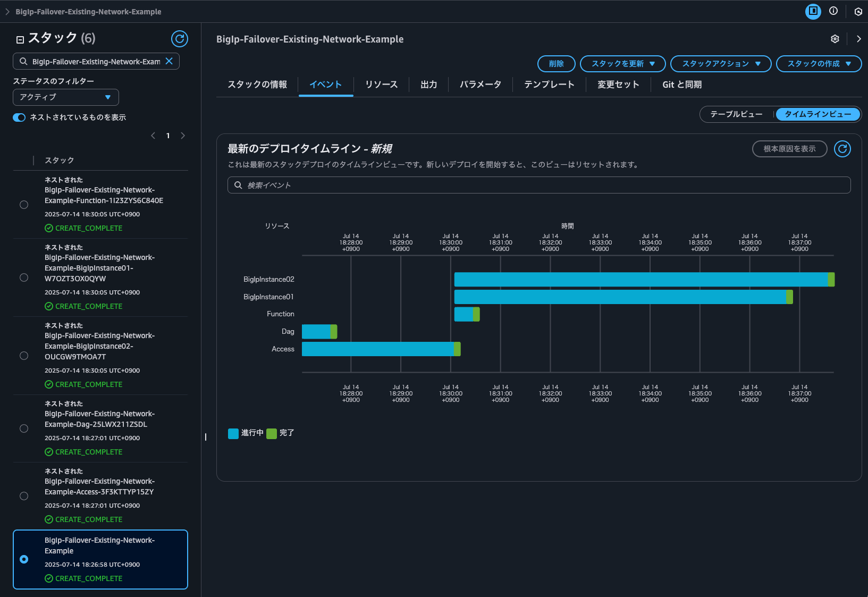Focus the stack search filter field
Screen dimensions: 868x597
pos(96,61)
